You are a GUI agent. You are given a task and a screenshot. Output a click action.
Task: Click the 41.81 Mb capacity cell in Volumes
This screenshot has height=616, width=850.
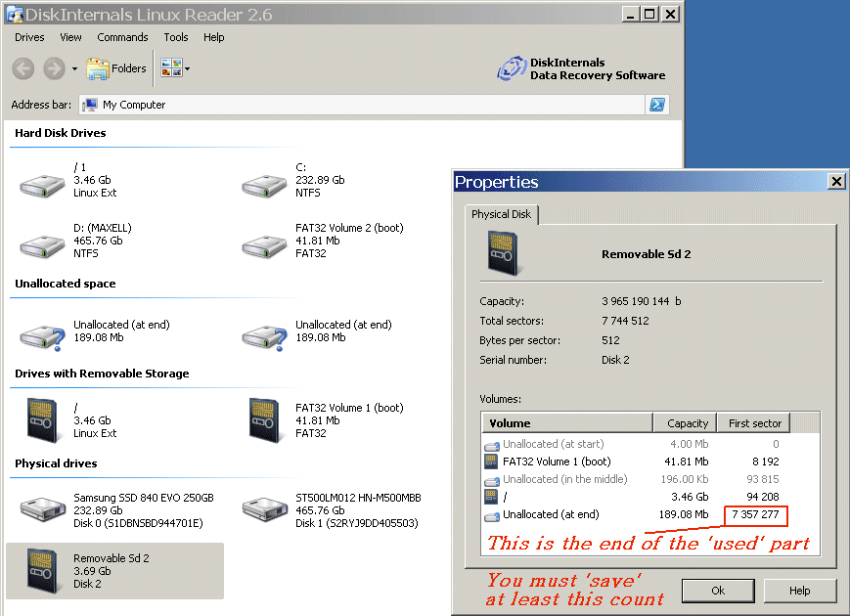[687, 462]
